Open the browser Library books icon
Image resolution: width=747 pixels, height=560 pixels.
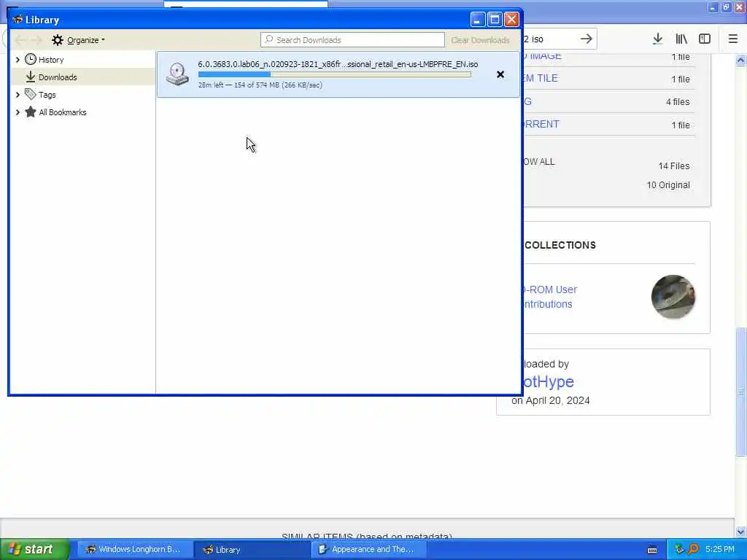coord(681,39)
